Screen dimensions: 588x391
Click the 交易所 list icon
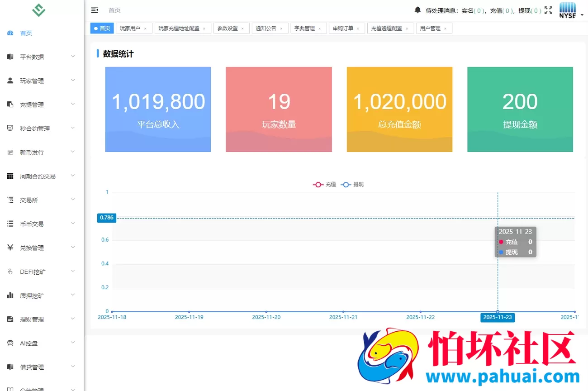(10, 200)
